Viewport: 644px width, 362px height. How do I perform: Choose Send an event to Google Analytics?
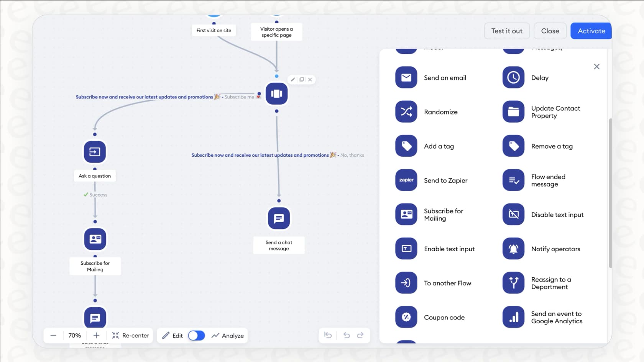pyautogui.click(x=513, y=317)
